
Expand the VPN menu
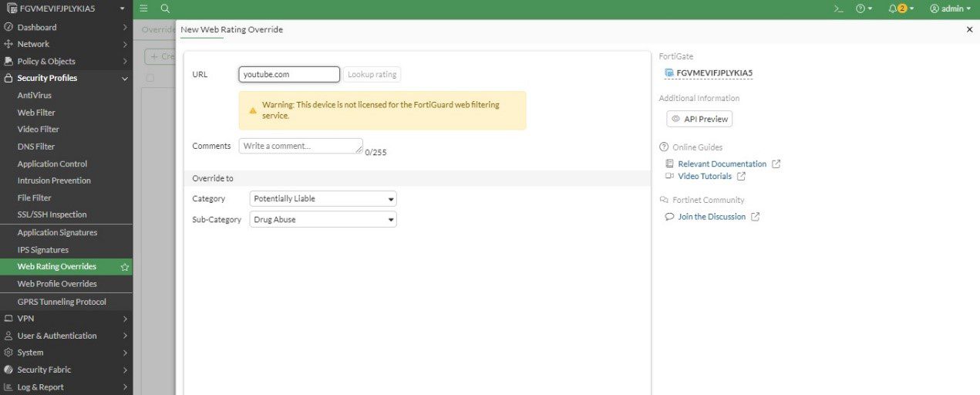point(66,318)
